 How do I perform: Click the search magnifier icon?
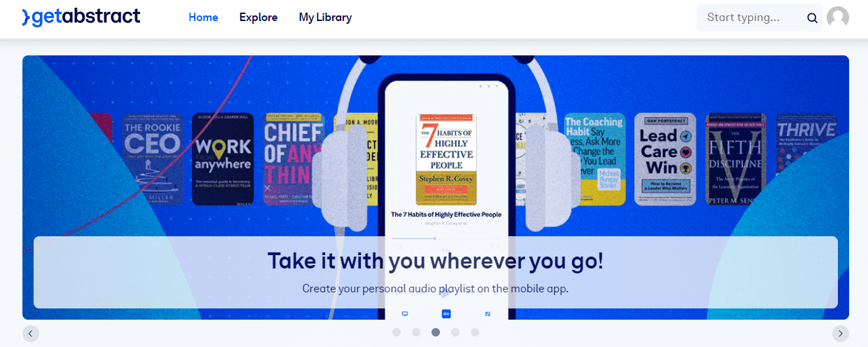(812, 18)
